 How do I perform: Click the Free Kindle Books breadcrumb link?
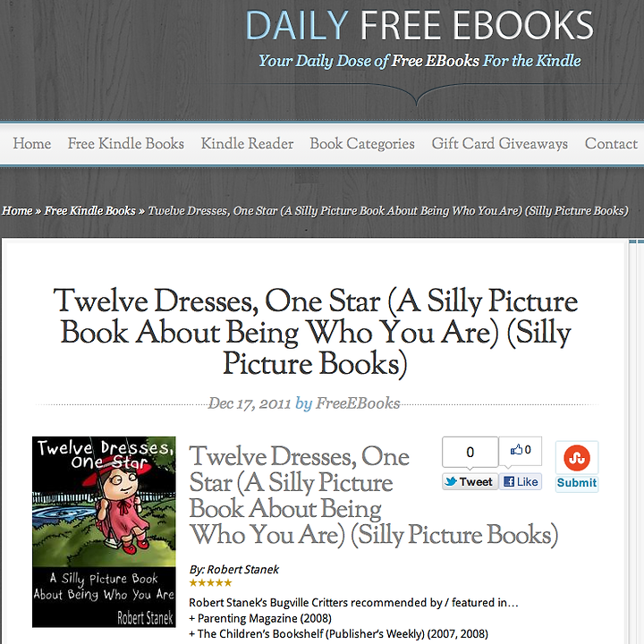click(89, 211)
